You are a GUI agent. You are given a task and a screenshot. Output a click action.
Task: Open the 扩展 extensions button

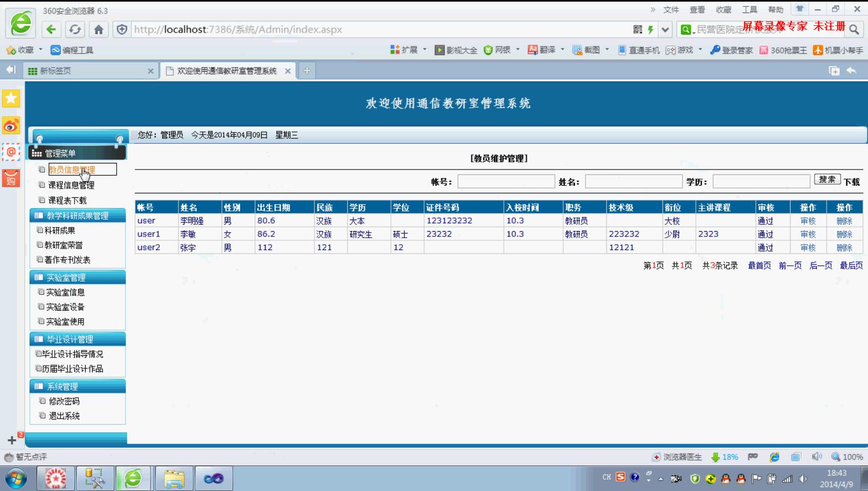(404, 50)
